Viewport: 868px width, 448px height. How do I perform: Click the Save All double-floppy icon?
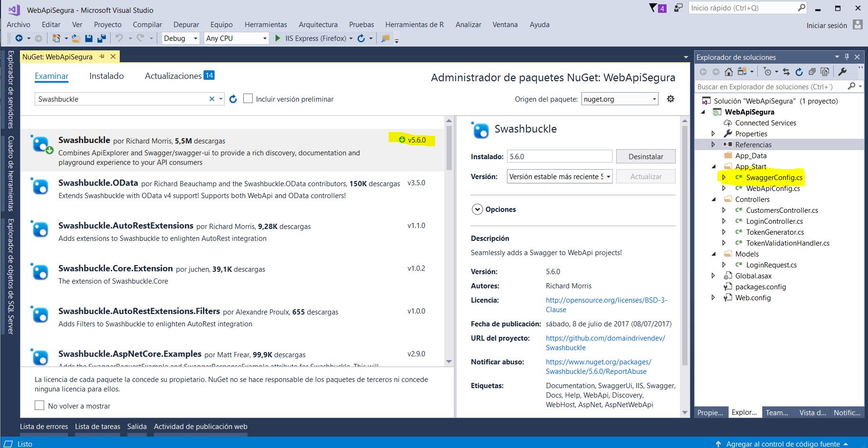coord(101,38)
